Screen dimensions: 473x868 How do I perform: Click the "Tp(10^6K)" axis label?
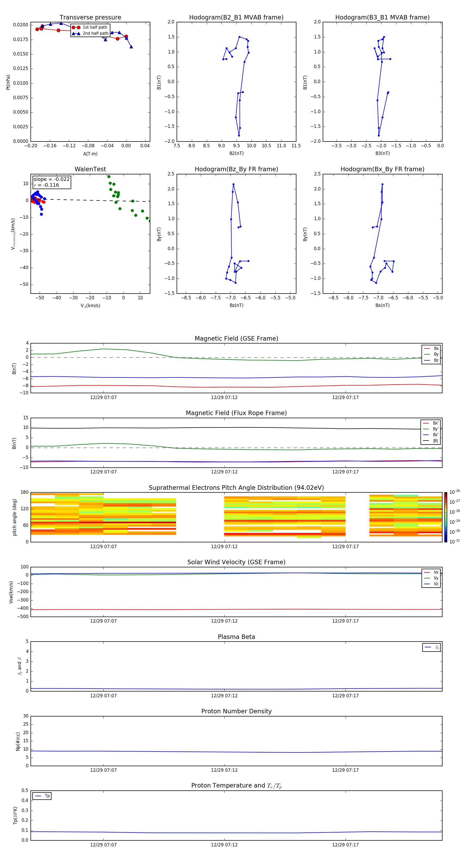tap(15, 815)
